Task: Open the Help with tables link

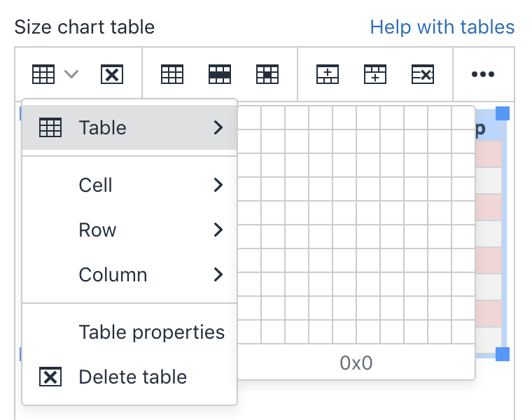Action: coord(442,27)
